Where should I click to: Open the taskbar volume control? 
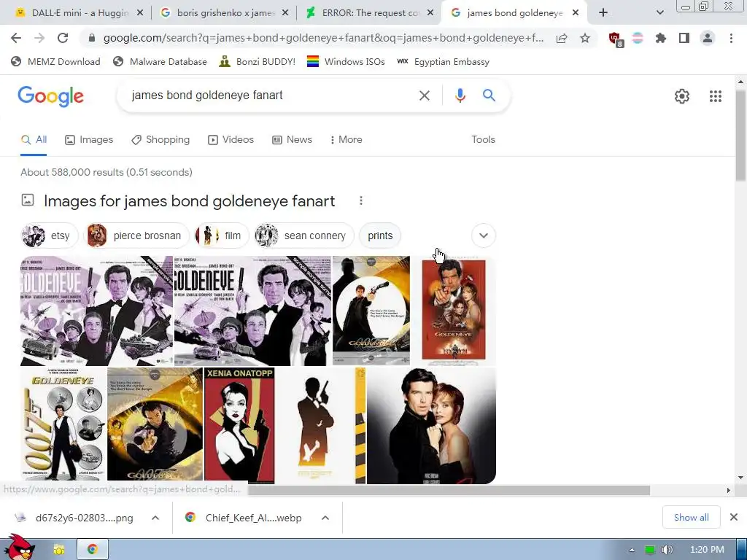point(667,550)
